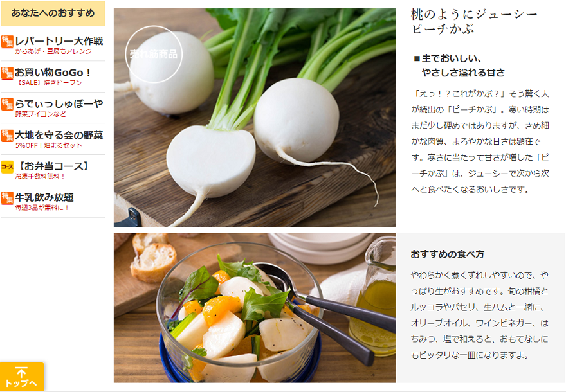Viewport: 566px width, 392px height.
Task: Click the トップへ back-to-top button
Action: pos(22,377)
